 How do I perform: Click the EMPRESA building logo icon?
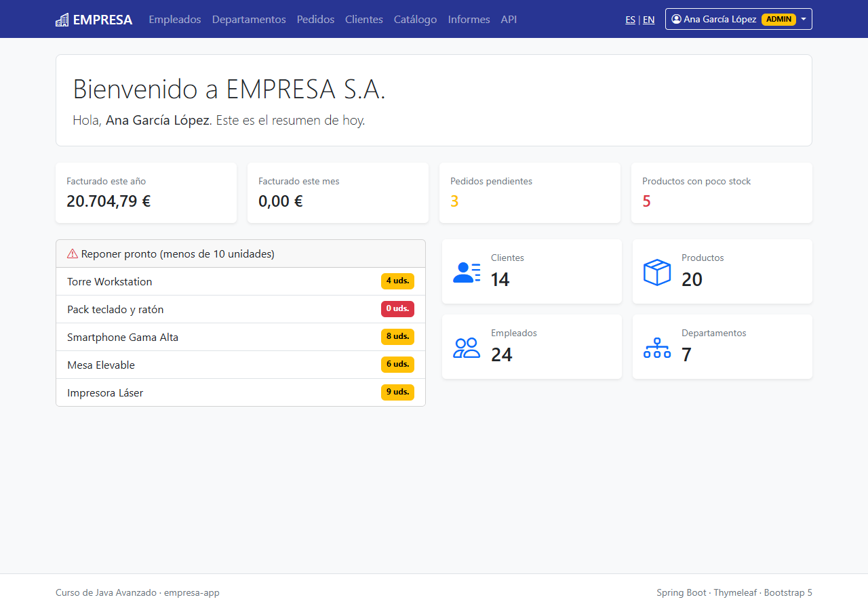(x=62, y=20)
